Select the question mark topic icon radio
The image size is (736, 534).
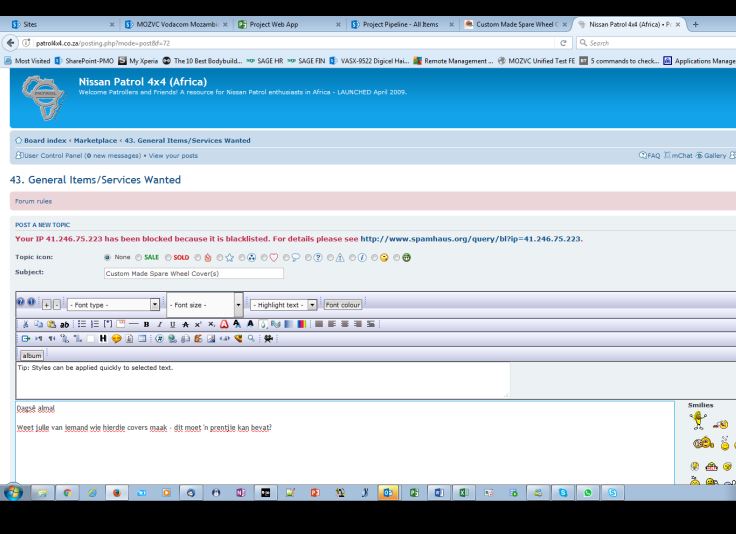pyautogui.click(x=308, y=257)
